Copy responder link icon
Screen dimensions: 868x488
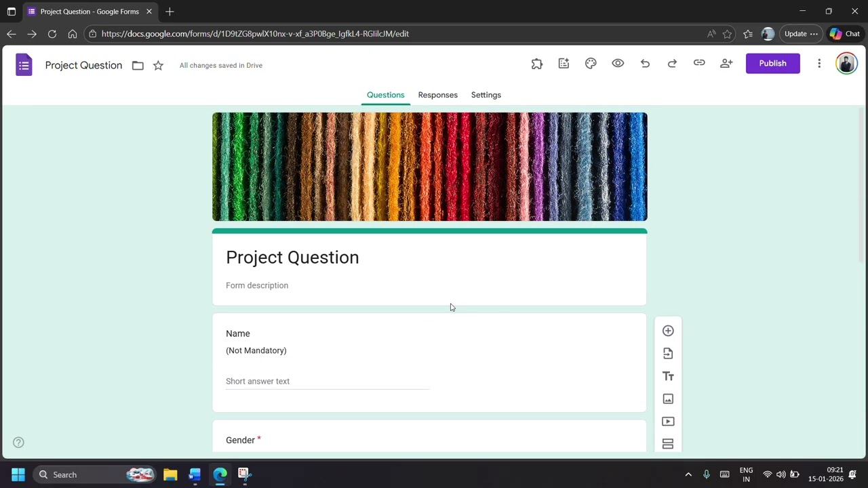pos(699,63)
